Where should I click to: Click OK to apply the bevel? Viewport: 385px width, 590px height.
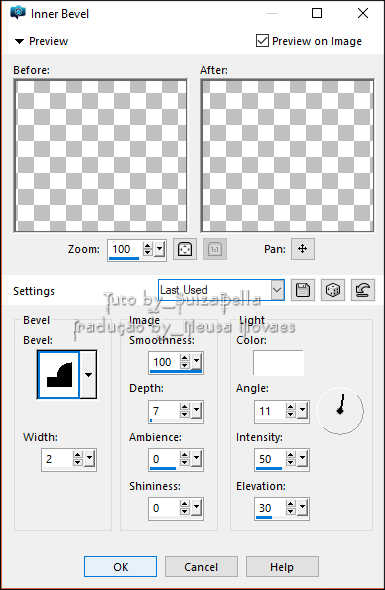[x=120, y=567]
